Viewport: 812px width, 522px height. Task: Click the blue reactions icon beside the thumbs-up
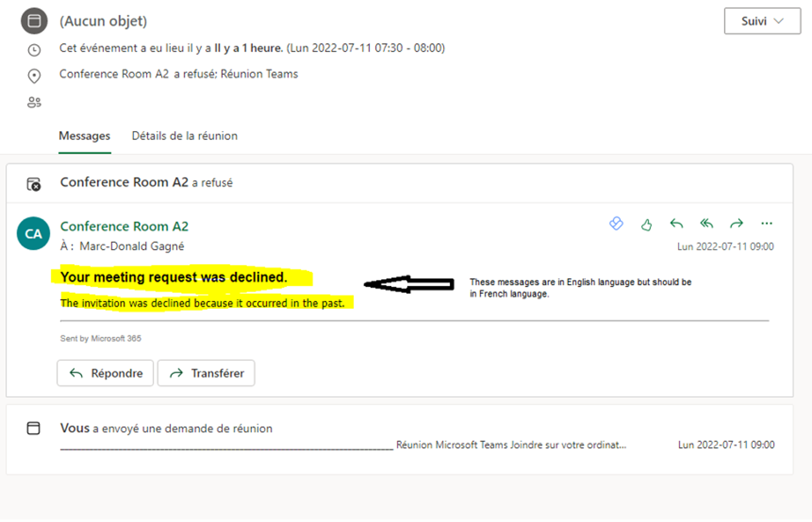(616, 224)
